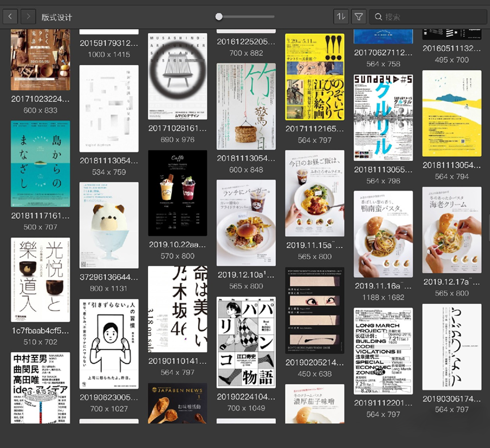Select the teal island poster thumbnail
Image resolution: width=490 pixels, height=448 pixels.
click(x=40, y=164)
